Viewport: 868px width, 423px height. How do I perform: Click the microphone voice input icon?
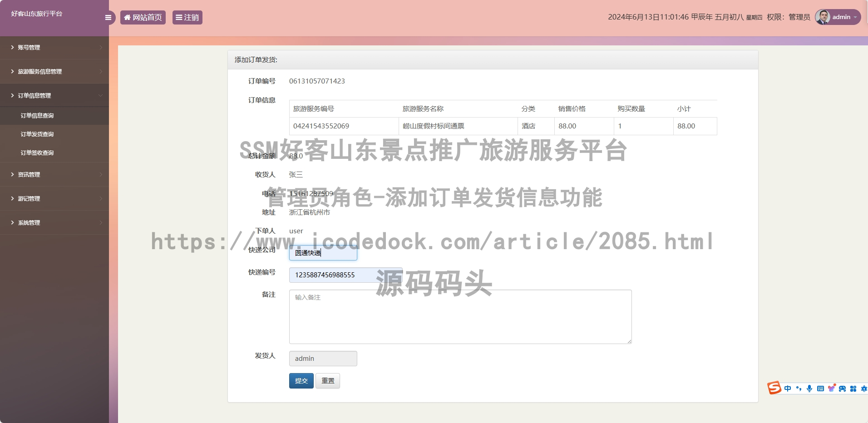tap(809, 389)
